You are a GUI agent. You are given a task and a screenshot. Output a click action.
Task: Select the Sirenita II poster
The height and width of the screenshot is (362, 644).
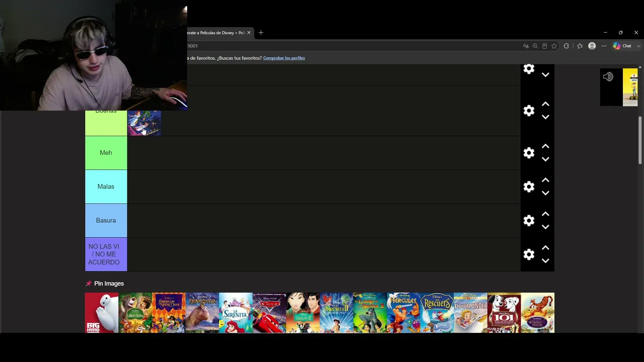pyautogui.click(x=337, y=313)
